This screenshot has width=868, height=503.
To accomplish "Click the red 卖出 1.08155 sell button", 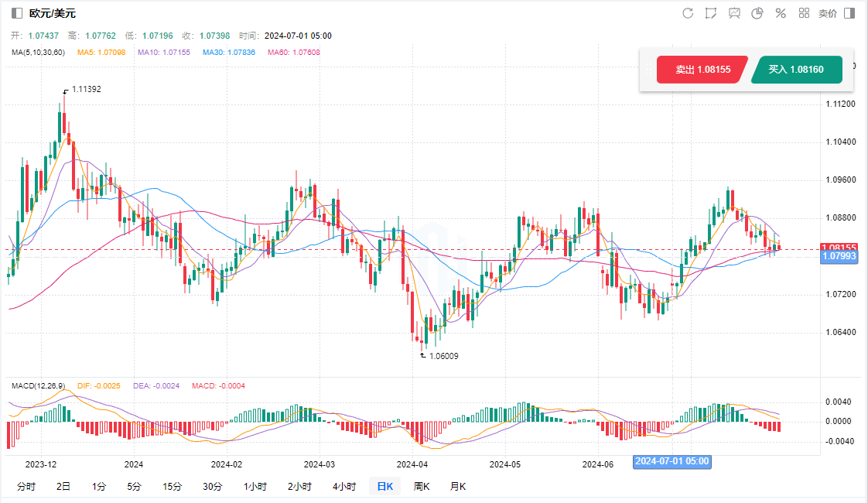I will coord(702,70).
